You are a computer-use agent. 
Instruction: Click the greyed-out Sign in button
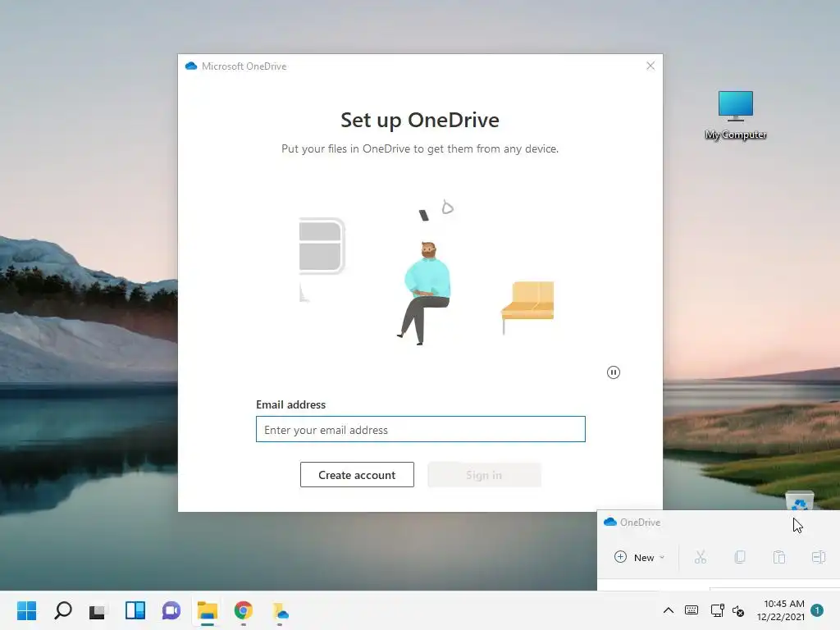click(484, 475)
